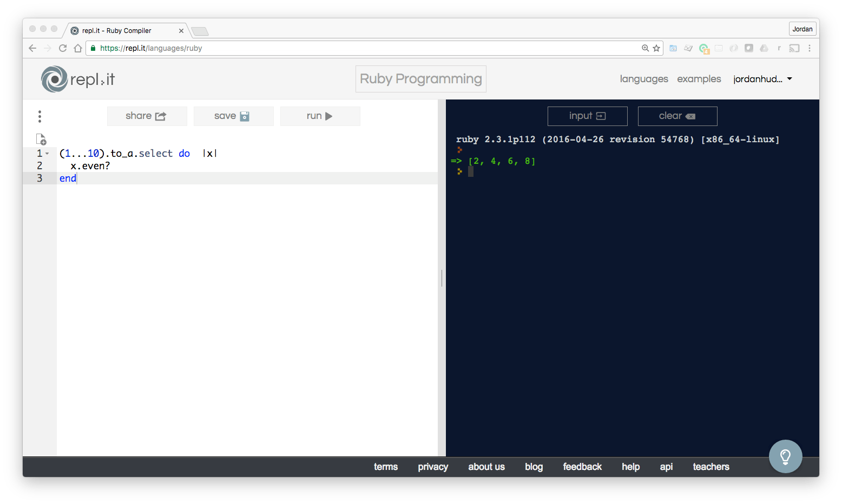Click the Google Drive extension icon
Screen dimensions: 842x504
[764, 48]
